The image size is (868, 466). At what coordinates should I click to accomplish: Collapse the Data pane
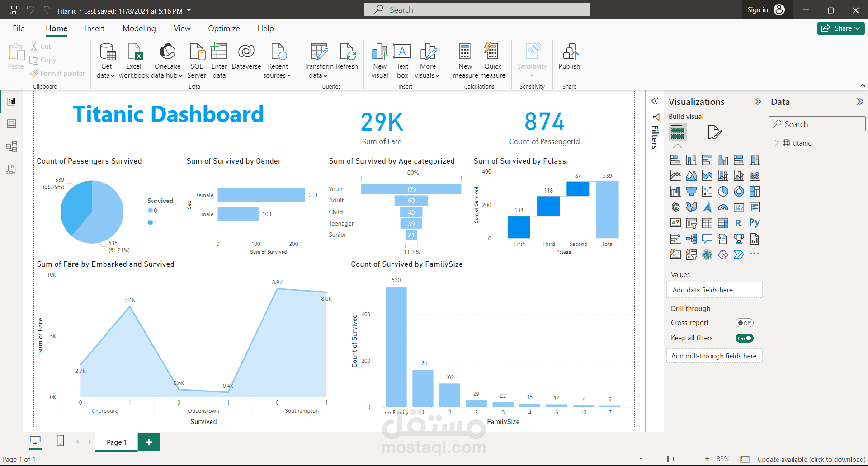[x=859, y=102]
